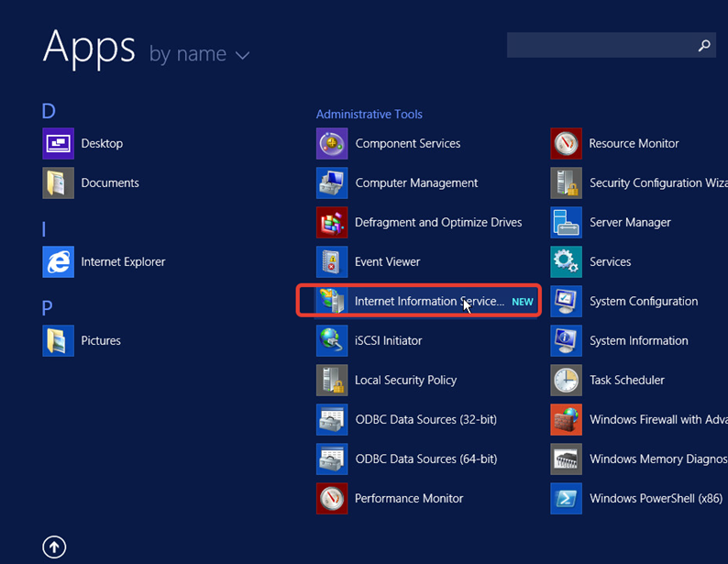Click the 'Resource Monitor' label
The width and height of the screenshot is (728, 564).
click(x=634, y=143)
